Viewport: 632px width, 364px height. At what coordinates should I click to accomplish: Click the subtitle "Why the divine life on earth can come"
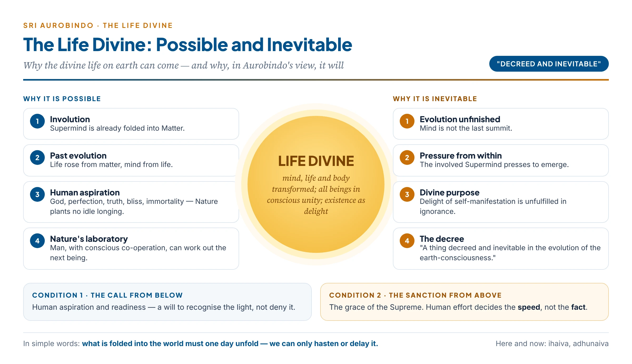[x=101, y=65]
